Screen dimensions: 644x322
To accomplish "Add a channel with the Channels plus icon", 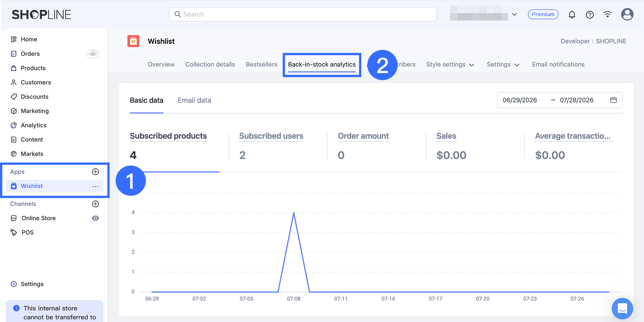I will pos(96,204).
